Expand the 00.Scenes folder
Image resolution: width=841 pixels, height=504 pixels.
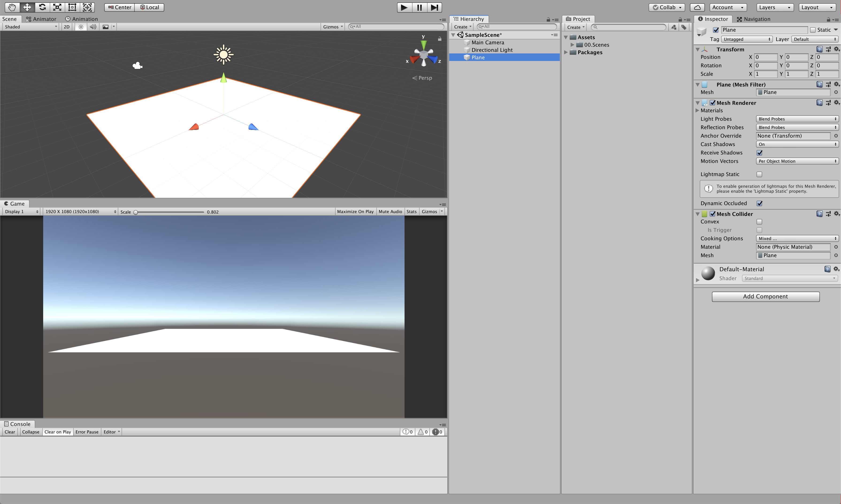coord(572,45)
